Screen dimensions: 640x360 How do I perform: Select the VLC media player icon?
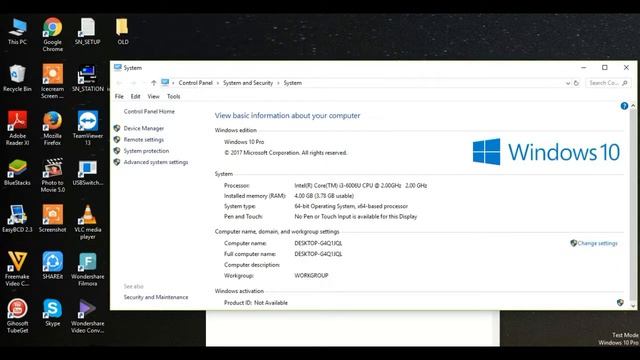(87, 222)
